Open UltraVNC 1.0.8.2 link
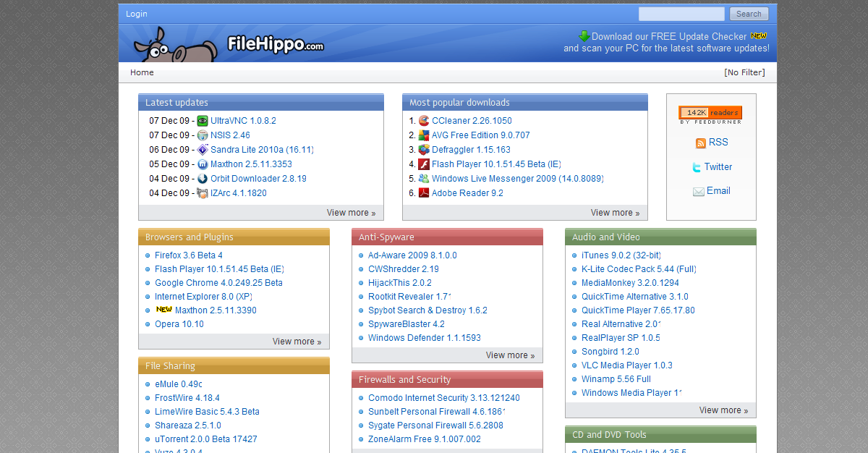This screenshot has width=868, height=453. tap(243, 121)
